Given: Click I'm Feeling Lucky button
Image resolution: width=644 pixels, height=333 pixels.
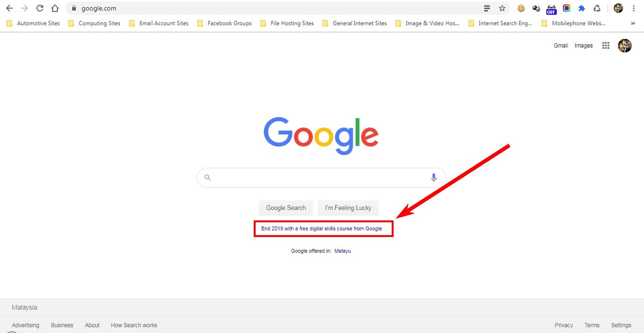Looking at the screenshot, I should [x=348, y=208].
